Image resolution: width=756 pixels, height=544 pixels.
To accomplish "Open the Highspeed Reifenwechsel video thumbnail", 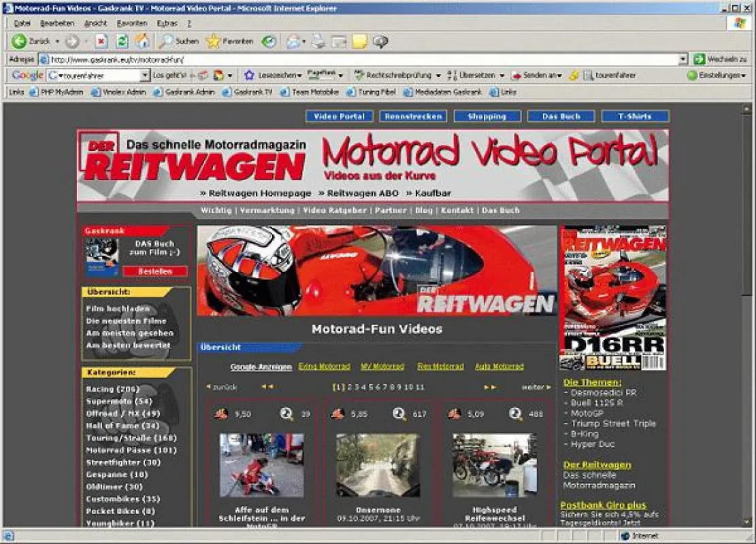I will 495,465.
